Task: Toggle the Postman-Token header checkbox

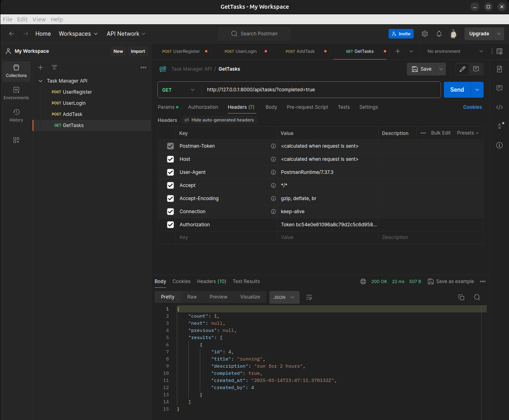Action: 170,146
